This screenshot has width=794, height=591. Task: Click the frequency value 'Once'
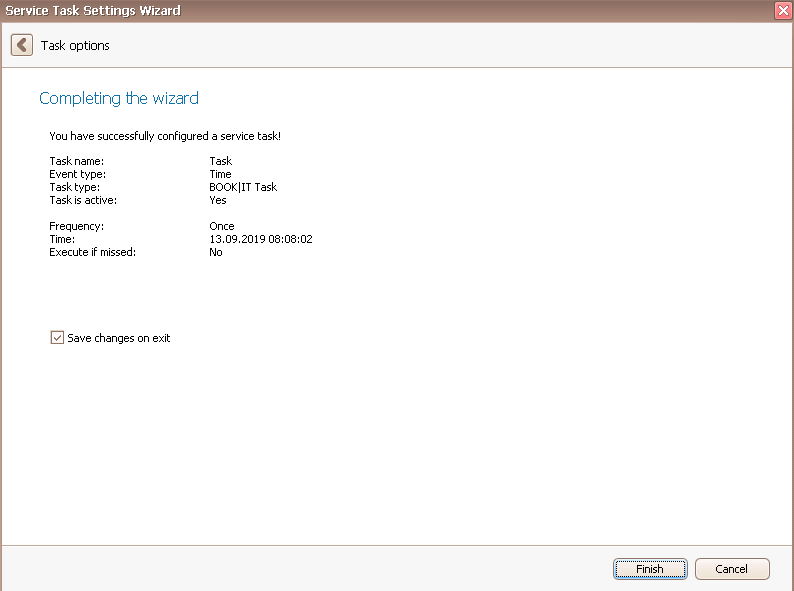pyautogui.click(x=222, y=226)
